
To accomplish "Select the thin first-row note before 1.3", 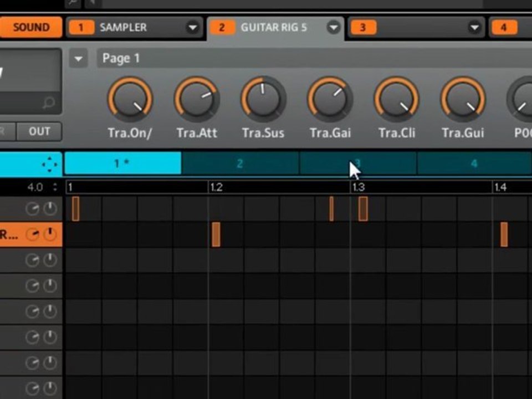I will [x=331, y=209].
